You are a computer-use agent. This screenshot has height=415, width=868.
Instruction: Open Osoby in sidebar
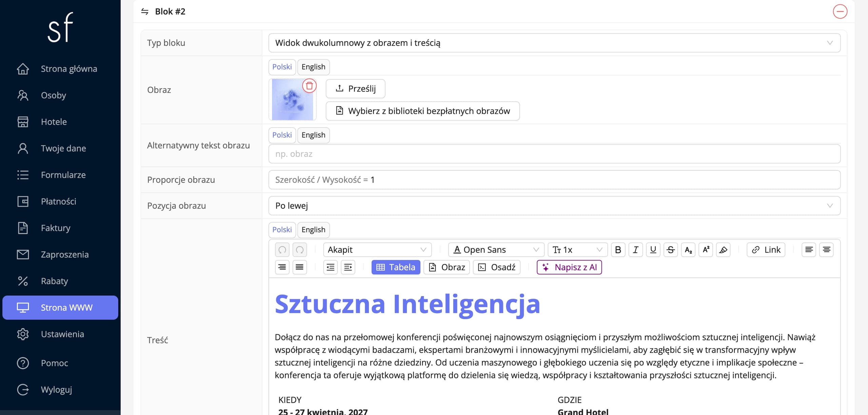coord(60,95)
